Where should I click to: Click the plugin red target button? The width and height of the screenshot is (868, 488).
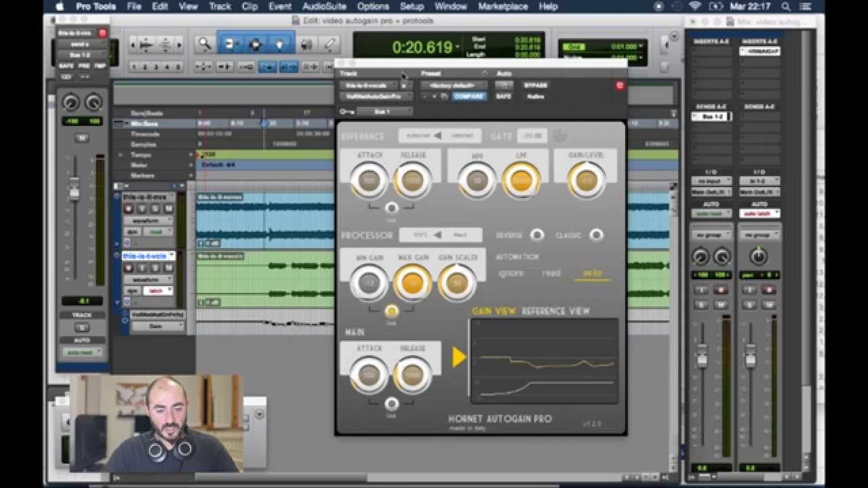pos(619,85)
